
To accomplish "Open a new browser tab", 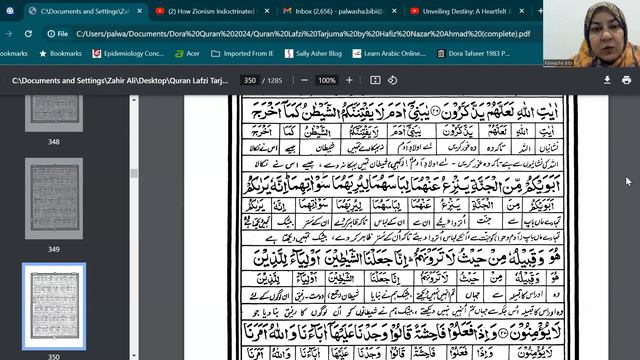I will (540, 11).
